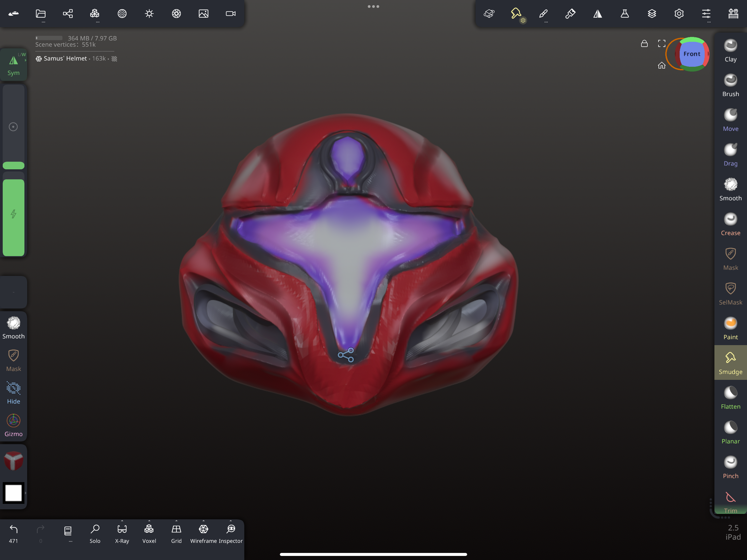Viewport: 747px width, 560px height.
Task: Open the Settings gear menu
Action: click(x=679, y=14)
